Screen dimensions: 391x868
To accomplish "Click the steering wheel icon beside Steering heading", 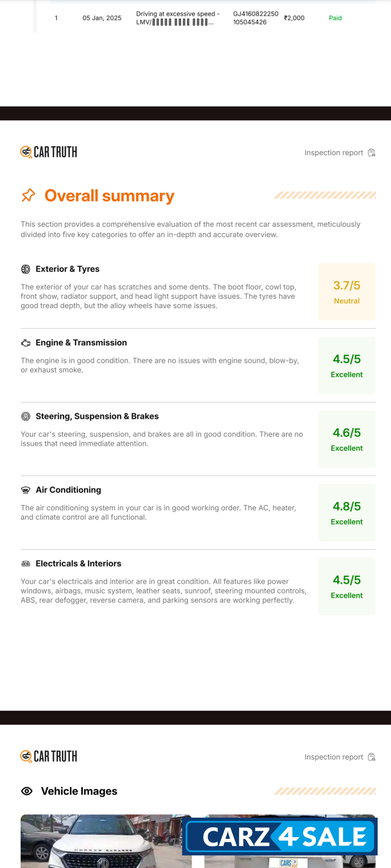I will pos(26,417).
